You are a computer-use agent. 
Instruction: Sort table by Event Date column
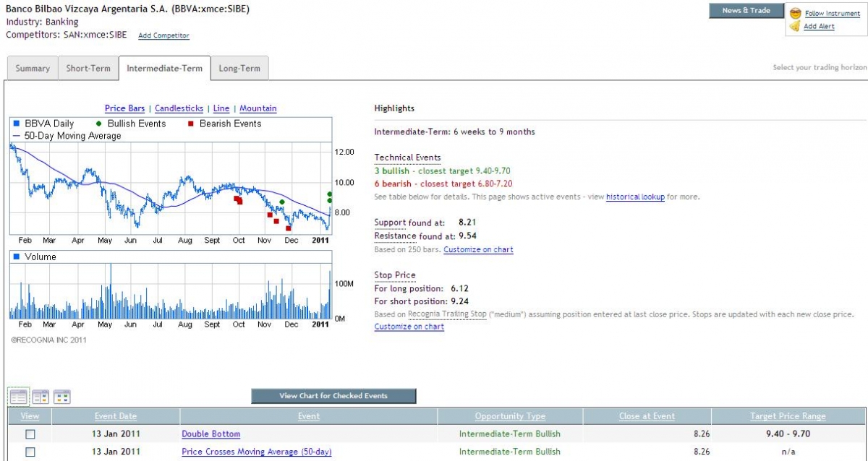(116, 416)
